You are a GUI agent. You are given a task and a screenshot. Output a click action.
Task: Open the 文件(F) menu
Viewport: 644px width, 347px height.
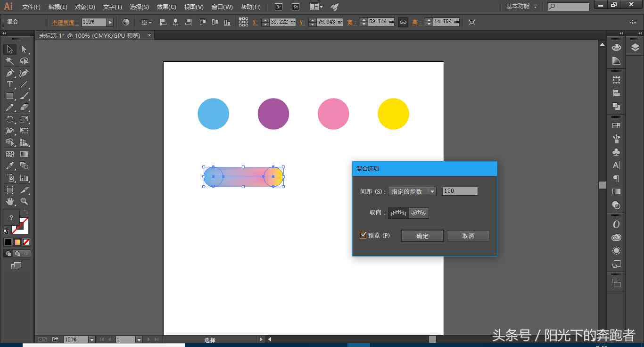pyautogui.click(x=31, y=7)
